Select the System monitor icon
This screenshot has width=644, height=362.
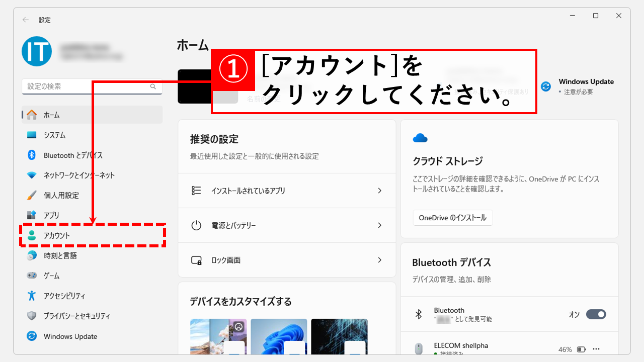(32, 135)
